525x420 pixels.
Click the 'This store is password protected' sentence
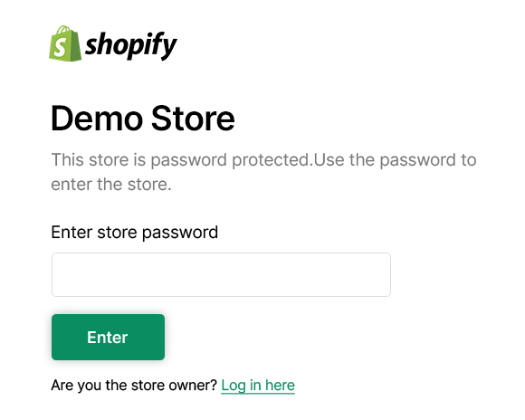tap(182, 159)
